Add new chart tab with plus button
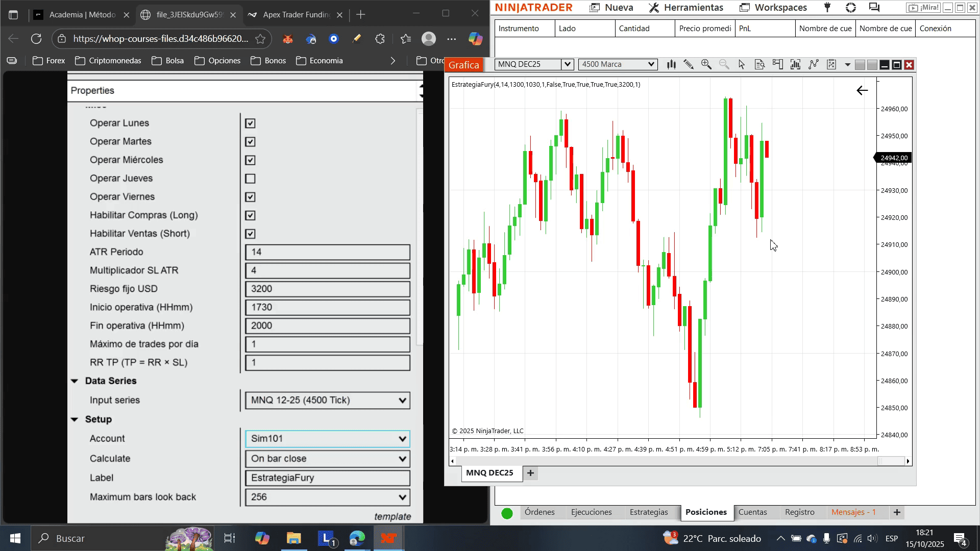This screenshot has height=551, width=980. 530,473
